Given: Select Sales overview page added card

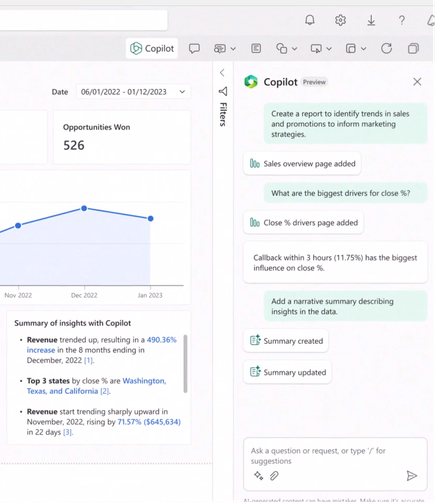Looking at the screenshot, I should click(x=302, y=164).
